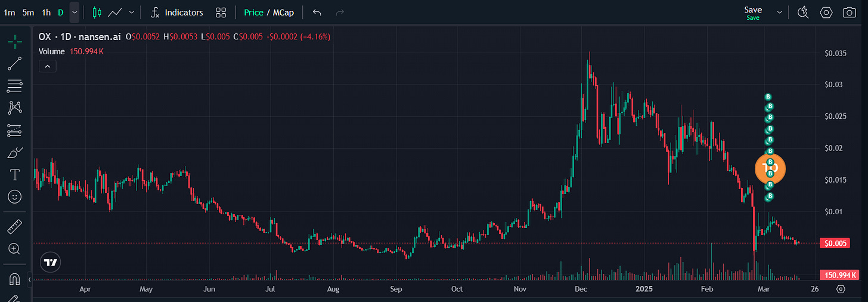
Task: Expand the chart type dropdown arrow
Action: (131, 12)
